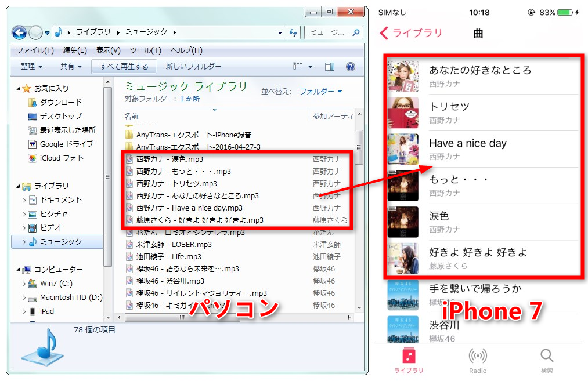The width and height of the screenshot is (588, 381).
Task: Click the 名前 column header
Action: tap(131, 116)
